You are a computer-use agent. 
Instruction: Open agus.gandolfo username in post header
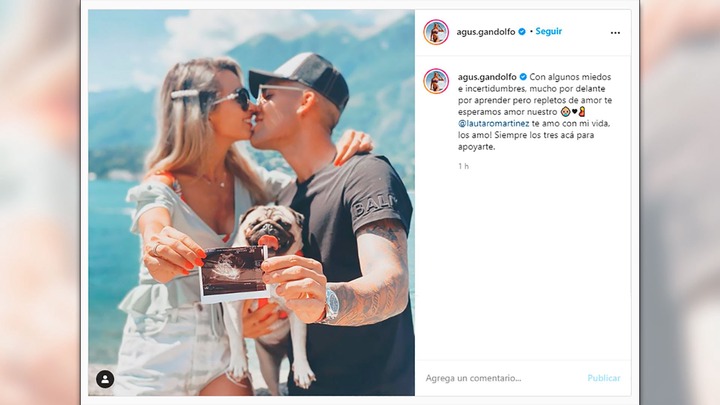point(486,32)
